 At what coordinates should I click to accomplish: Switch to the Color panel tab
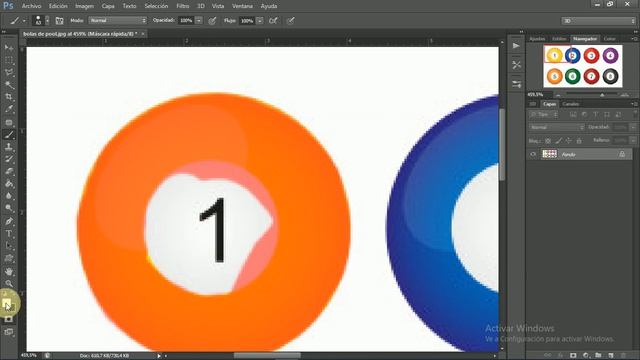(x=609, y=39)
